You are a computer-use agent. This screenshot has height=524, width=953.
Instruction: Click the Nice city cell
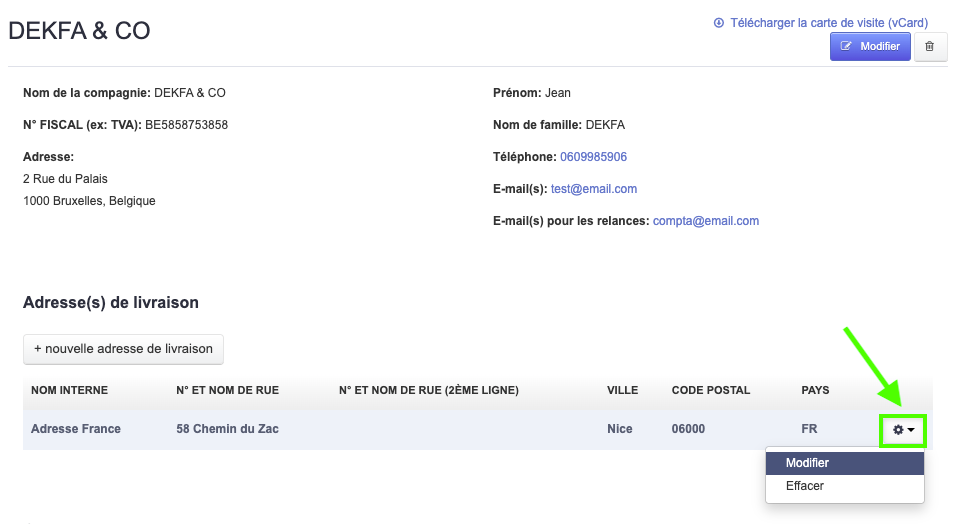pos(620,429)
